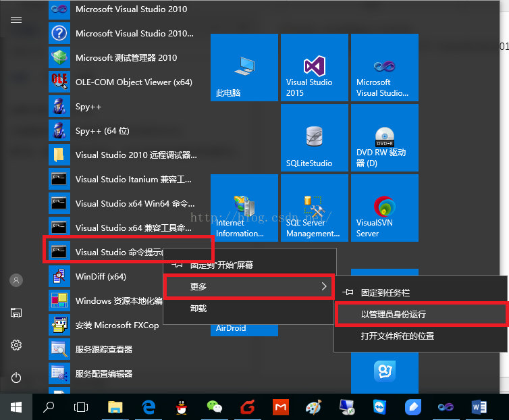Open QQ penguin on taskbar
The height and width of the screenshot is (420, 509).
pyautogui.click(x=182, y=407)
